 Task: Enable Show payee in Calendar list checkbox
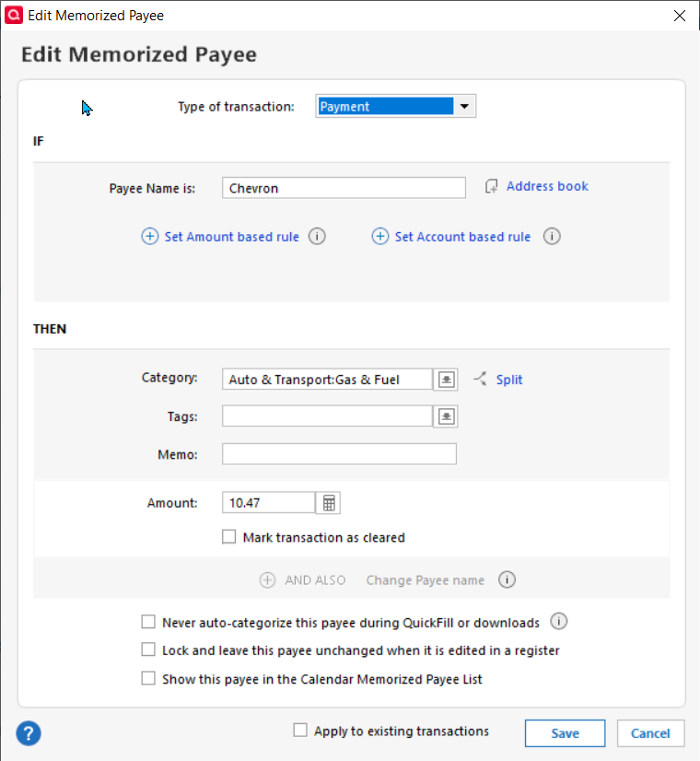click(148, 678)
